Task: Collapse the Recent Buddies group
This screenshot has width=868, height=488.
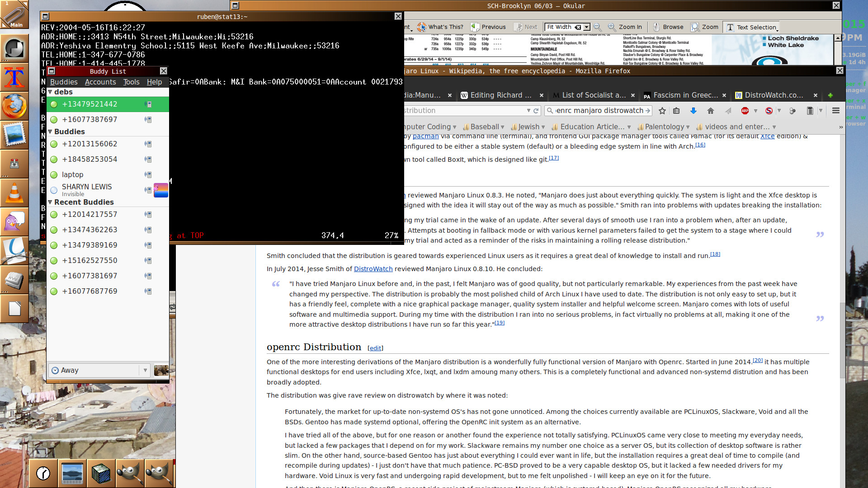Action: (50, 202)
